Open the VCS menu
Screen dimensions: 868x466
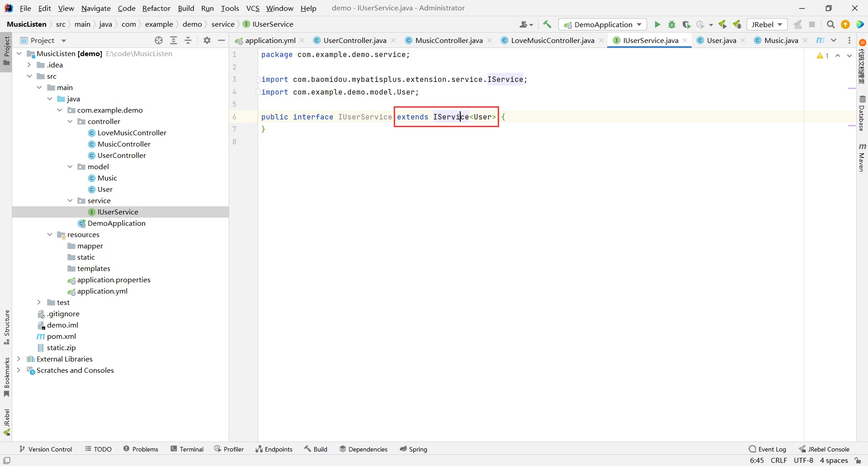tap(253, 8)
